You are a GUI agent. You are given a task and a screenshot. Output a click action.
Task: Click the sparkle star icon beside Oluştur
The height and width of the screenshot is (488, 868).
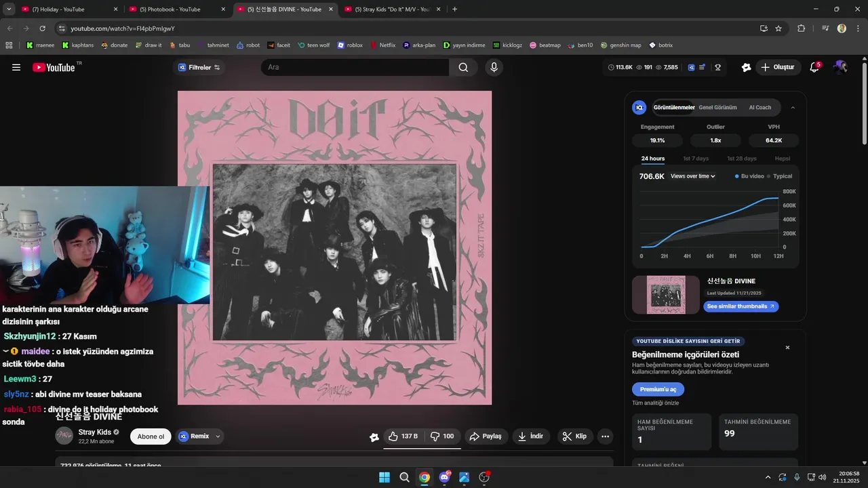pos(746,67)
